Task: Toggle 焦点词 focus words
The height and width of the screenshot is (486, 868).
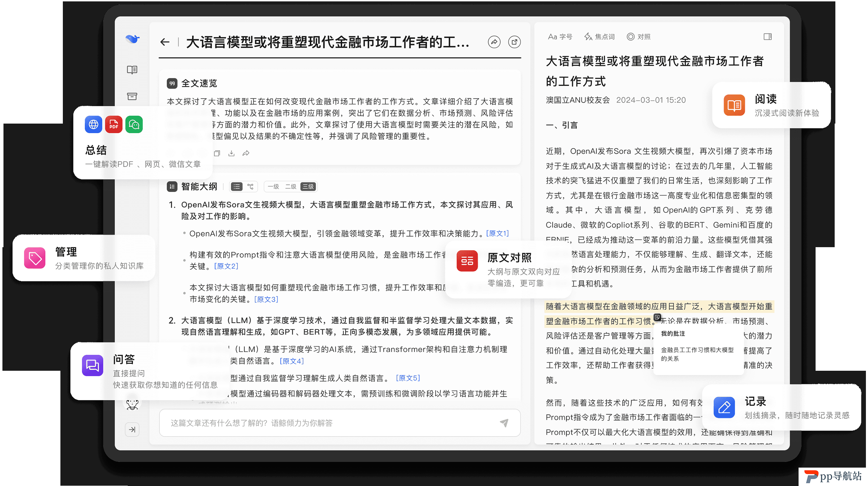Action: (x=599, y=37)
